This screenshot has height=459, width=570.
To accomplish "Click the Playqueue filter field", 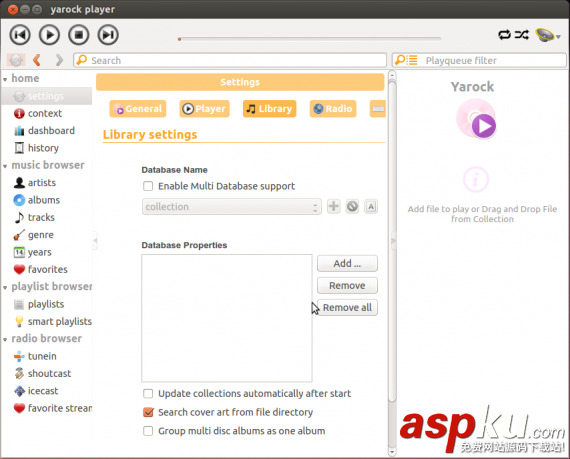I will tap(479, 60).
